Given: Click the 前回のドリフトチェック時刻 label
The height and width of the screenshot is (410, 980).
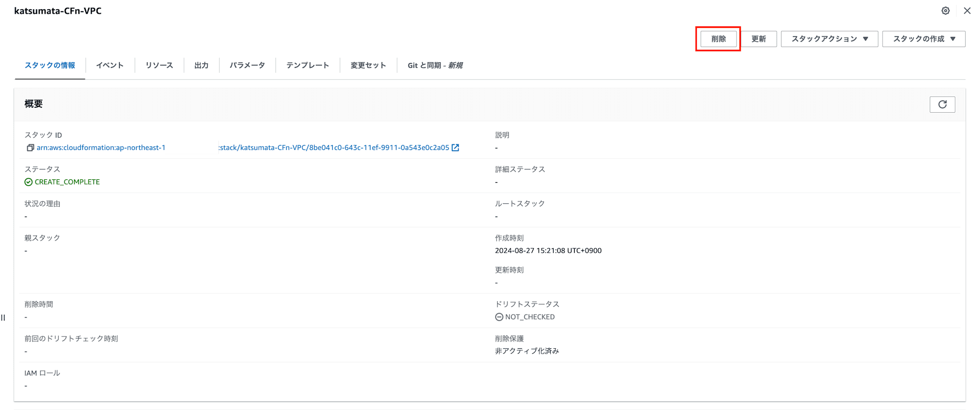Looking at the screenshot, I should pos(71,338).
